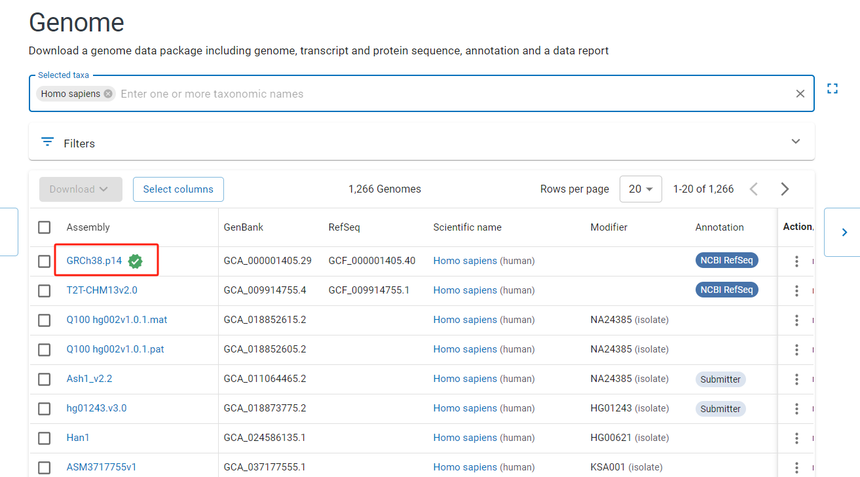Screen dimensions: 860x477
Task: Select GenBank accession GCA_000001405.29
Action: (268, 261)
